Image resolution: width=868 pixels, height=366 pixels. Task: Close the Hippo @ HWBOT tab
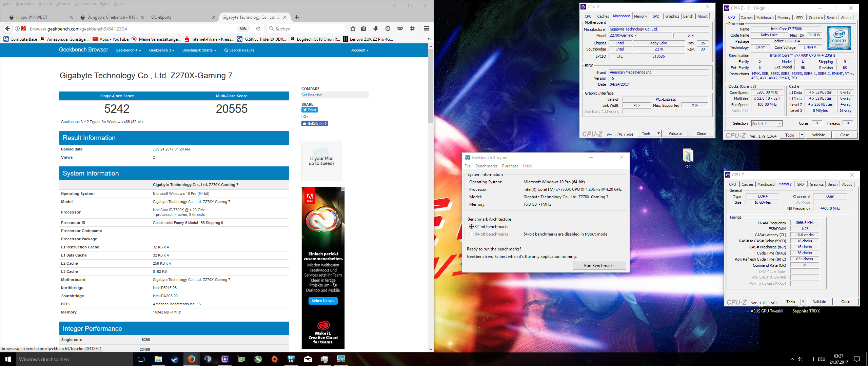tap(71, 17)
